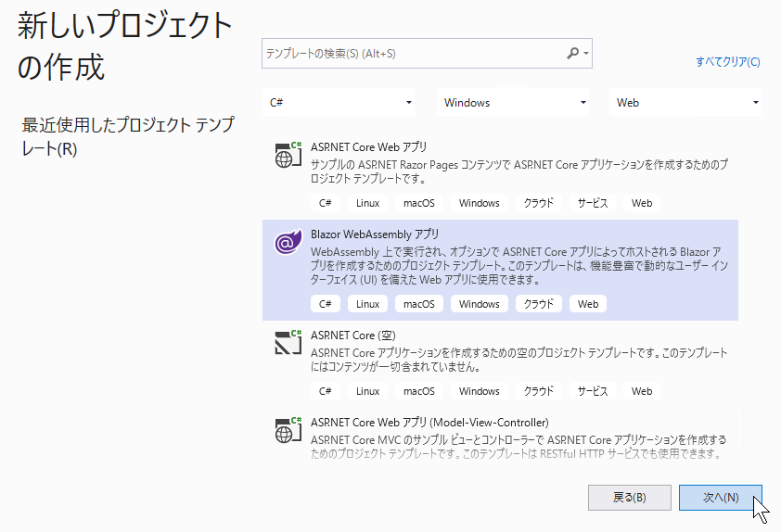
Task: Select the ASP.NET Core Web アプリ title
Action: point(369,146)
